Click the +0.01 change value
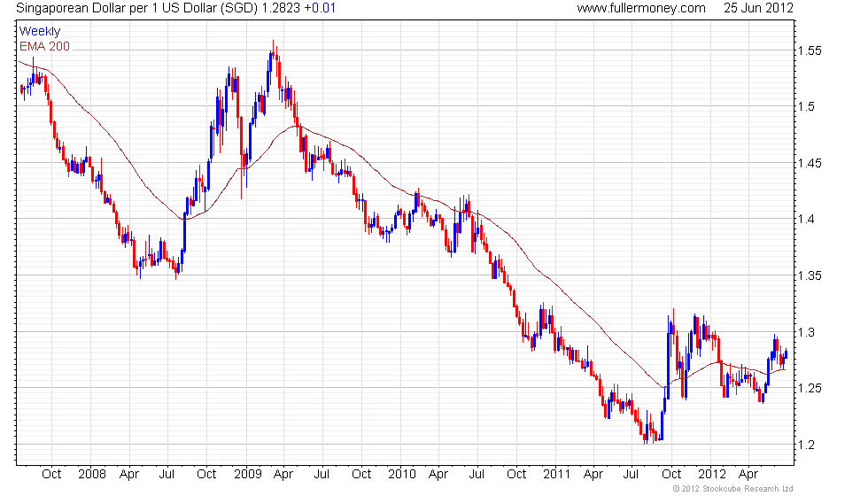Image resolution: width=868 pixels, height=496 pixels. pos(320,8)
